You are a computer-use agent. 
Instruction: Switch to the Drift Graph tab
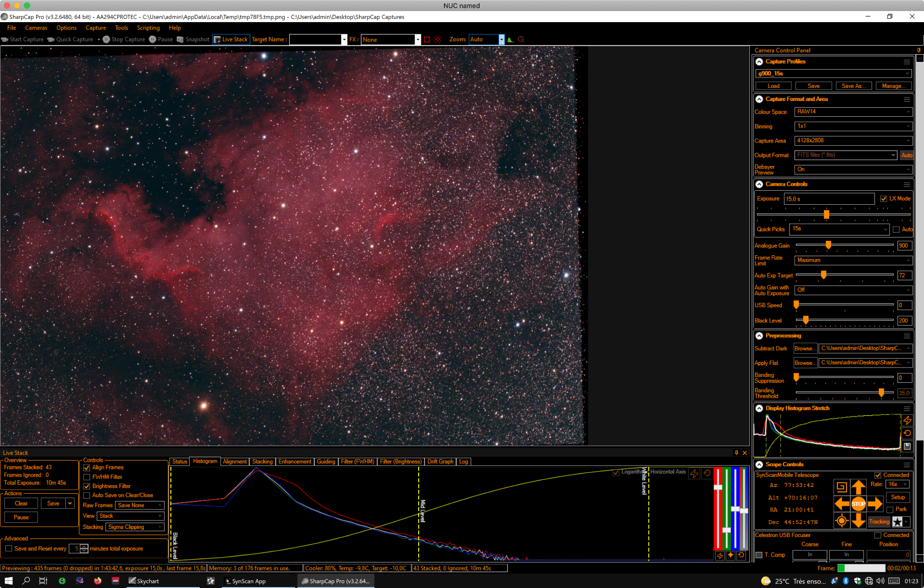pos(440,462)
